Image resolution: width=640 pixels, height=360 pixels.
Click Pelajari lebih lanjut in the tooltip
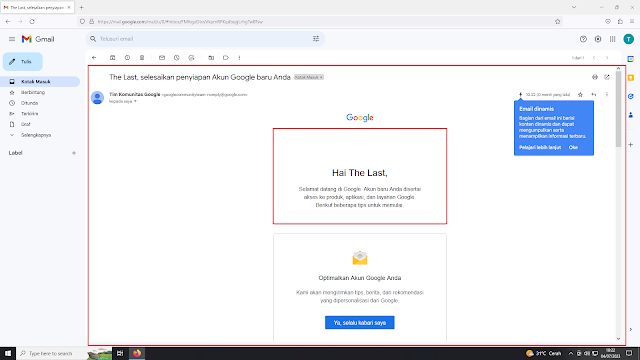540,147
